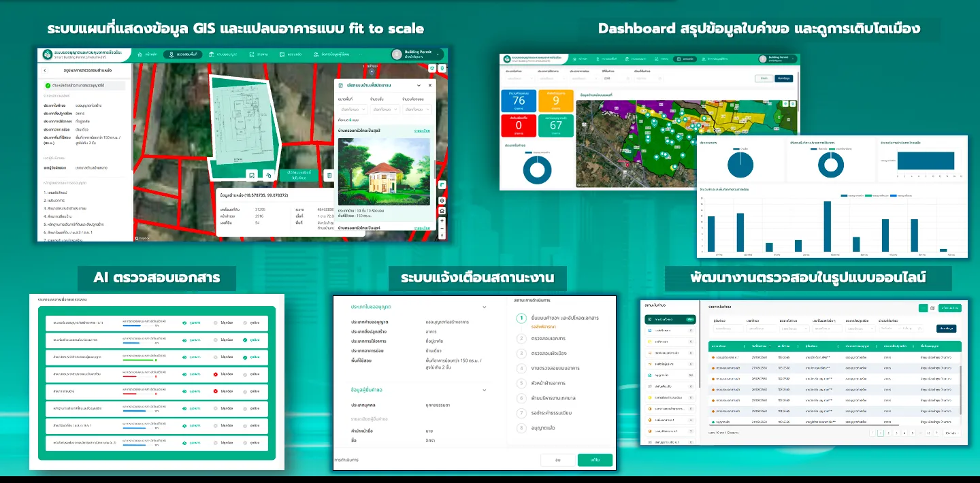980x483 pixels.
Task: Click the map home reset icon
Action: coord(442,211)
